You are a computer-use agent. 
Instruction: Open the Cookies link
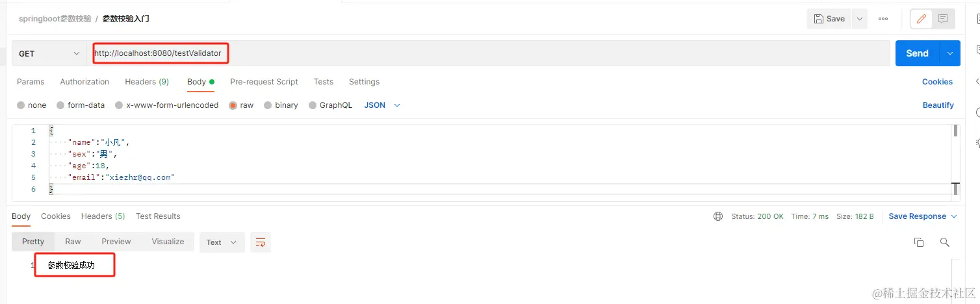coord(937,82)
